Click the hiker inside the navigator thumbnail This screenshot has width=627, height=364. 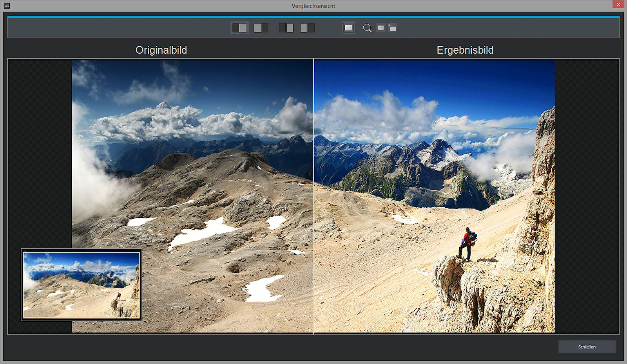[118, 296]
